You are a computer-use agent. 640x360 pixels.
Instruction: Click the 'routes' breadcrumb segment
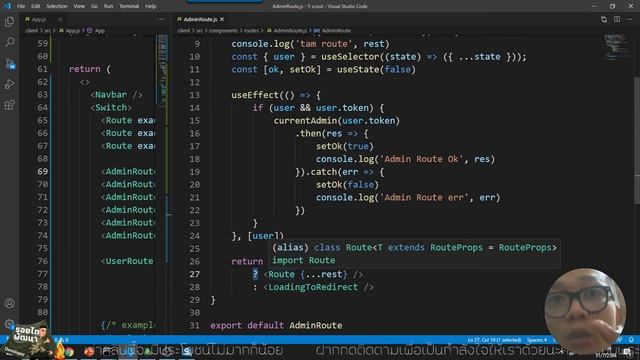[x=251, y=31]
